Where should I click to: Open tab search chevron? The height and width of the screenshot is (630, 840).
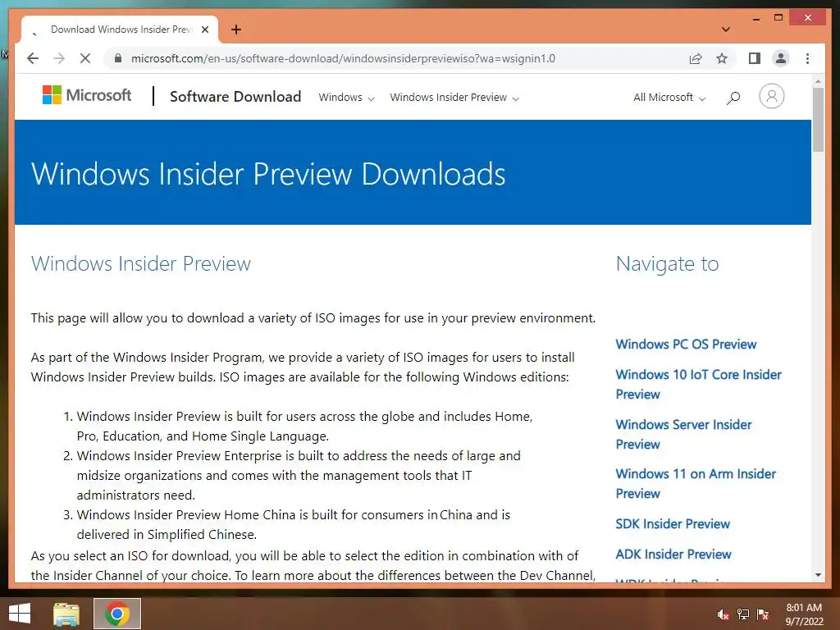726,30
